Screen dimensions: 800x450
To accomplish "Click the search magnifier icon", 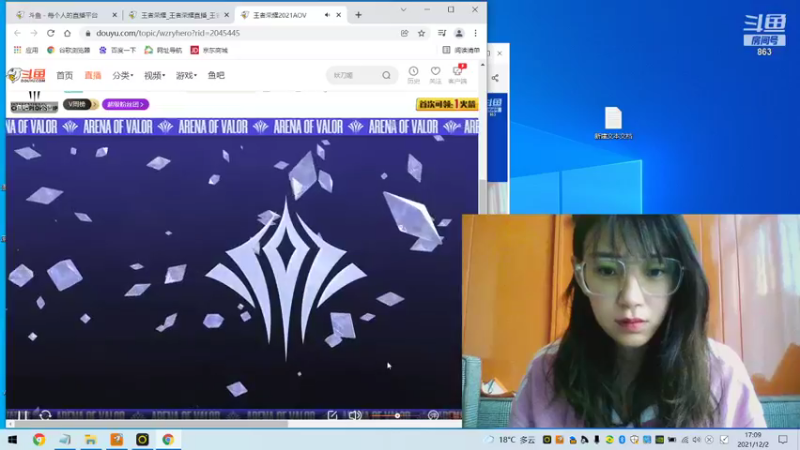I will click(386, 76).
